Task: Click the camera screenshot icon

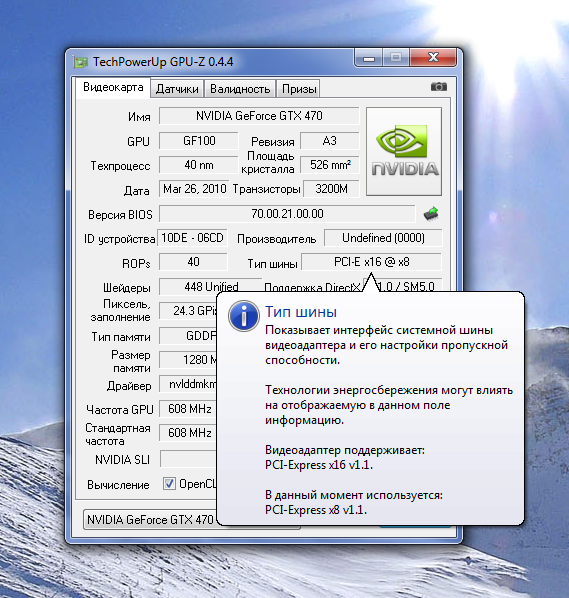Action: click(x=439, y=87)
